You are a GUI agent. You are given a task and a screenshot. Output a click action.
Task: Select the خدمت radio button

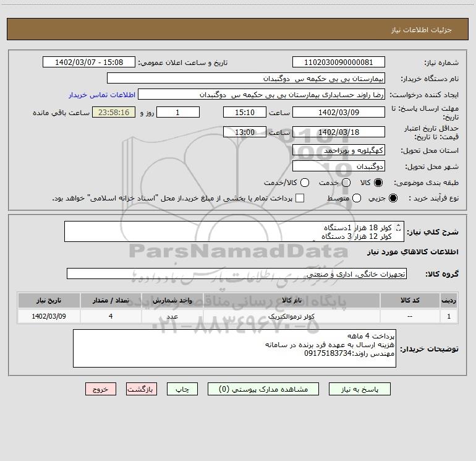346,183
